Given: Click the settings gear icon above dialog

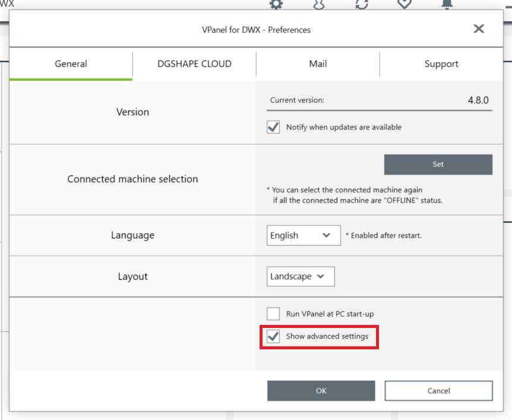Looking at the screenshot, I should [x=276, y=4].
